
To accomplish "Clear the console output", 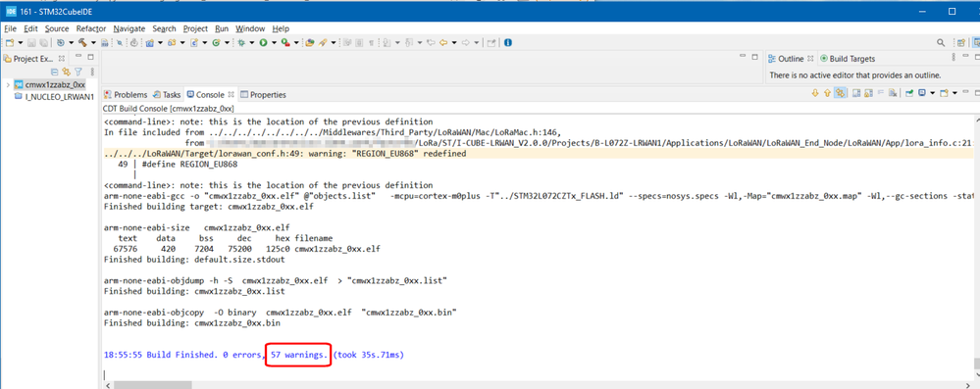I will point(893,93).
